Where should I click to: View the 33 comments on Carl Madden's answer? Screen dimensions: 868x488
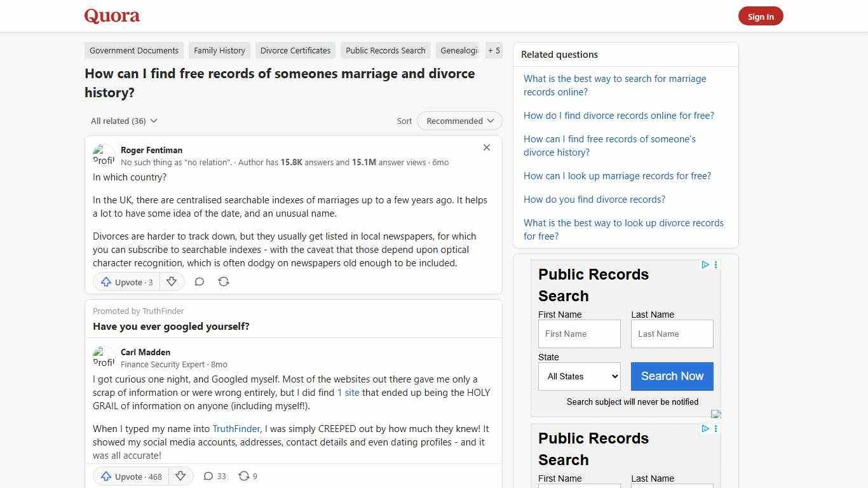pos(214,476)
